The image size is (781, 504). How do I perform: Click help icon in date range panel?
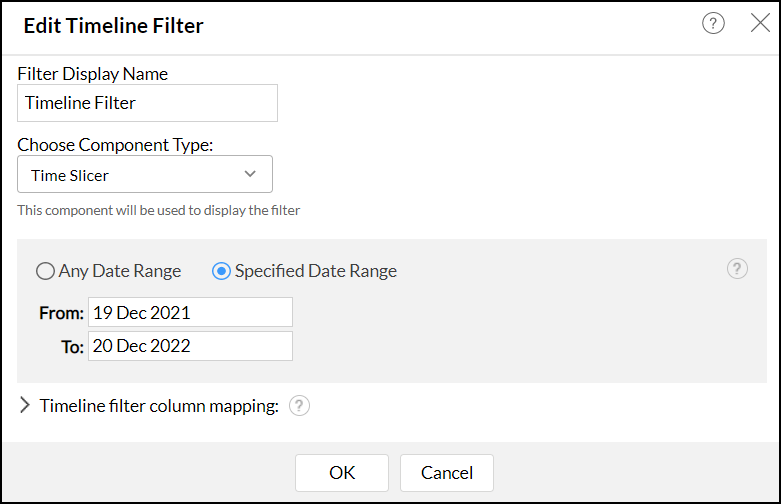coord(737,269)
